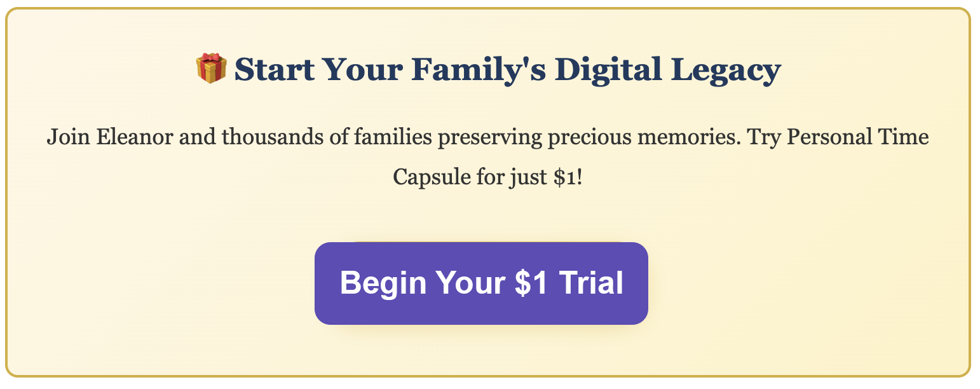Click the "Capsule for just $1!" line
Viewport: 980px width, 389px height.
[x=488, y=176]
